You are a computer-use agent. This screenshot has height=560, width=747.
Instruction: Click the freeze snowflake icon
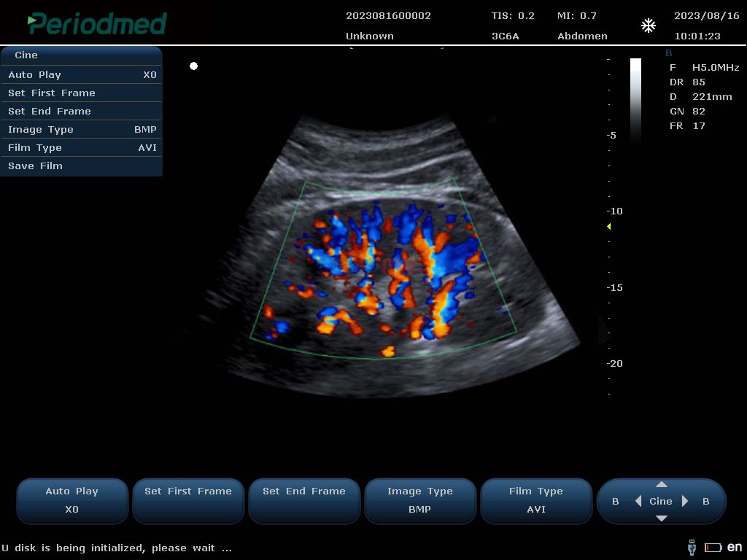coord(648,26)
